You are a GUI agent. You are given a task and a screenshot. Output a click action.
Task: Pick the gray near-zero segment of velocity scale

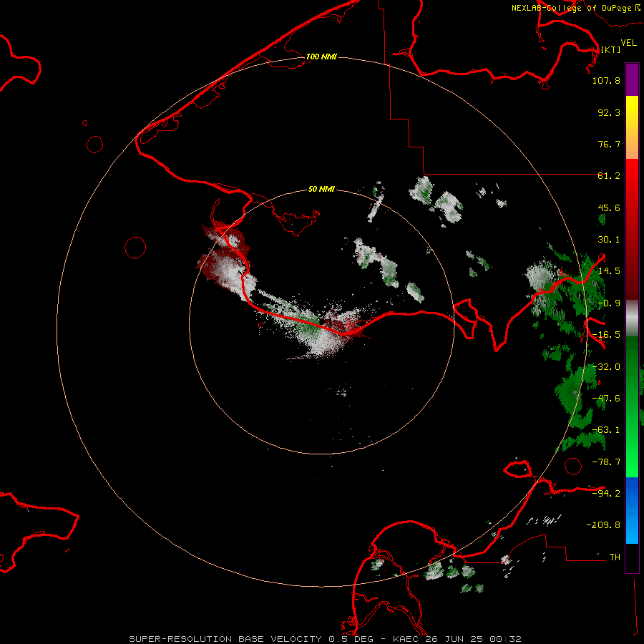[632, 318]
